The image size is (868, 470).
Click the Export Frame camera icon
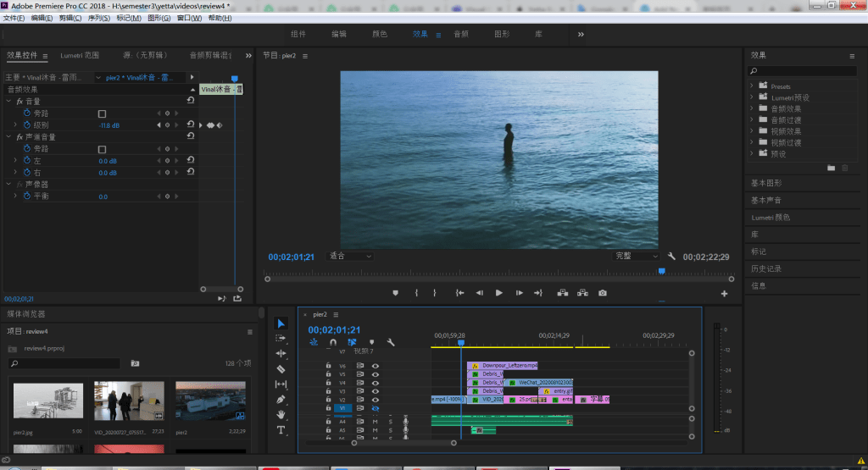603,293
